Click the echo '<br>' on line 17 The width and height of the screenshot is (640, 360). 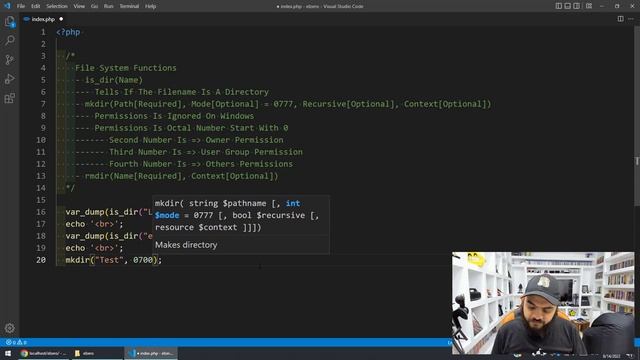point(94,224)
